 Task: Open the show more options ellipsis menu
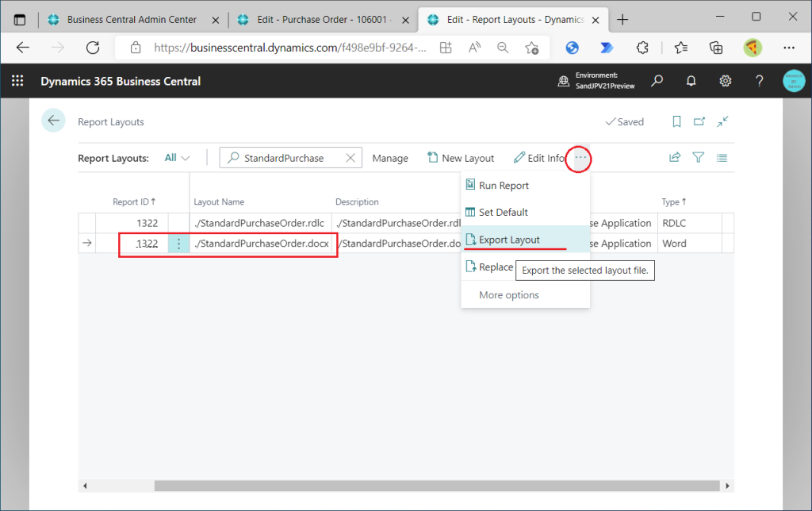pyautogui.click(x=580, y=157)
